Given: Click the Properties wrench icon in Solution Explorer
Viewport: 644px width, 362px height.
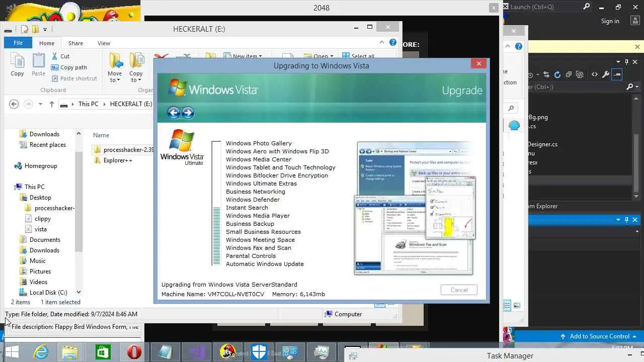Looking at the screenshot, I should (x=606, y=74).
